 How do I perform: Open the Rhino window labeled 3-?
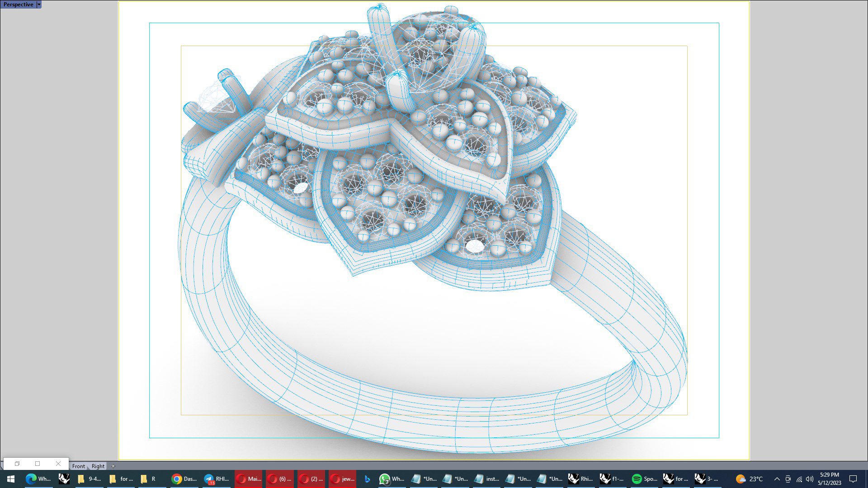(707, 479)
